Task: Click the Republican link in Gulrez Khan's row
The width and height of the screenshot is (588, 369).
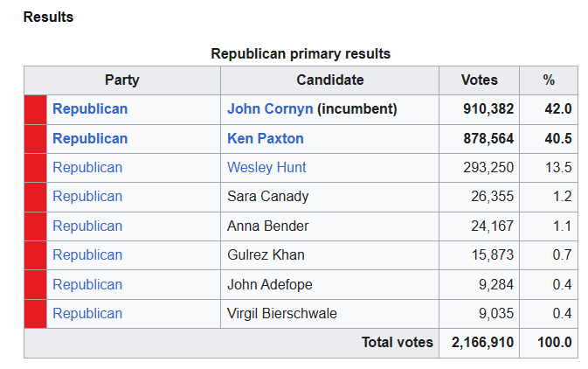Action: pos(87,254)
